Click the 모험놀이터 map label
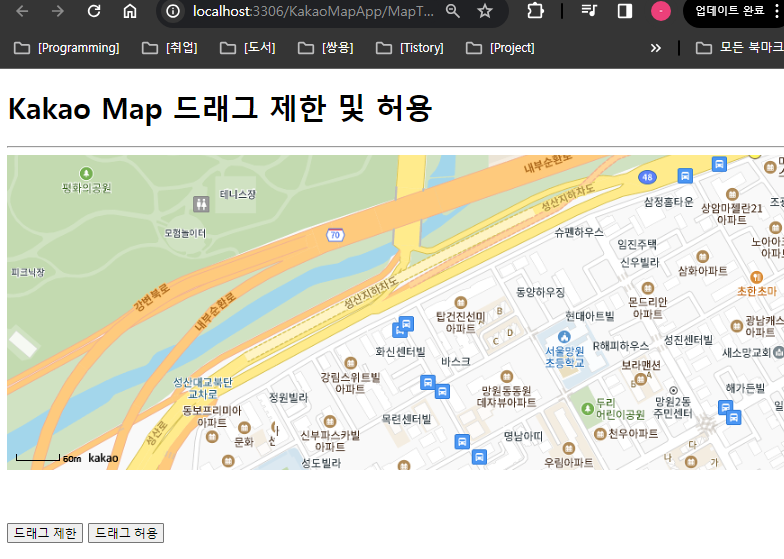784x559 pixels. pyautogui.click(x=185, y=233)
